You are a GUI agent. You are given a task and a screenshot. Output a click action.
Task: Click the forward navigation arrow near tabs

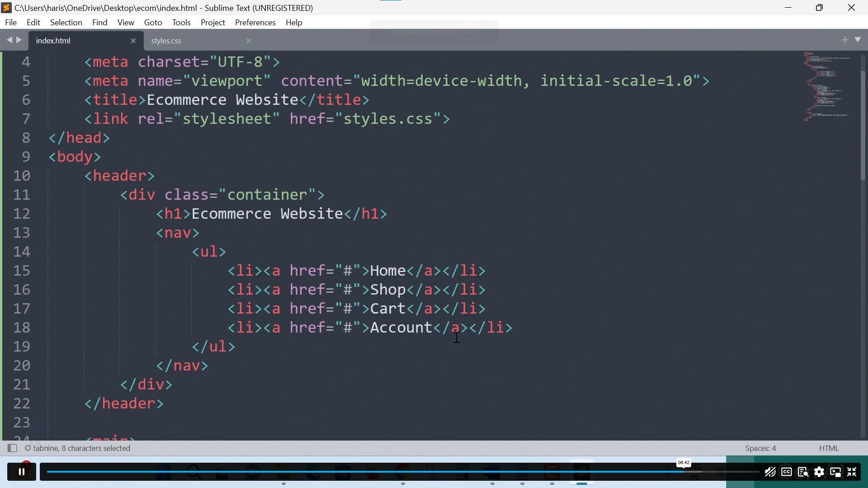18,40
